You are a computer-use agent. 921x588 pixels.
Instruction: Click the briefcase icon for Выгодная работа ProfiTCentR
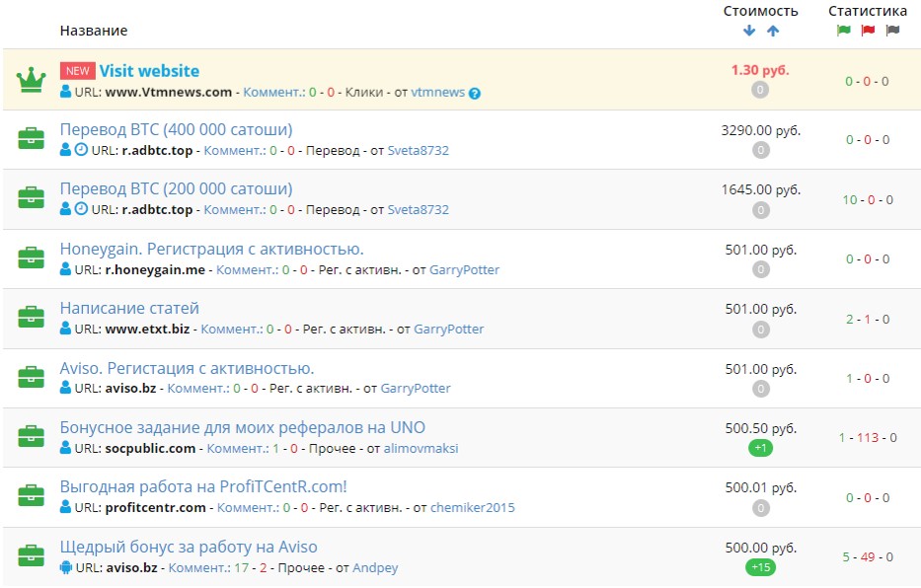coord(32,496)
